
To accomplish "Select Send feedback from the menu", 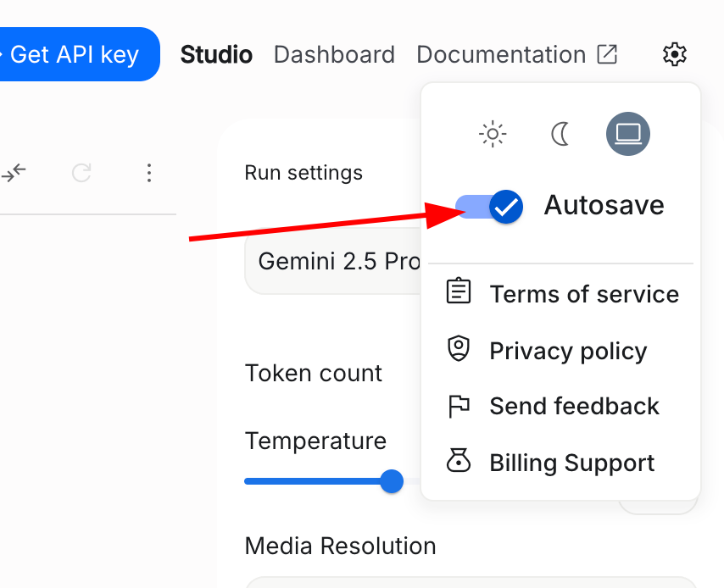I will [x=574, y=407].
